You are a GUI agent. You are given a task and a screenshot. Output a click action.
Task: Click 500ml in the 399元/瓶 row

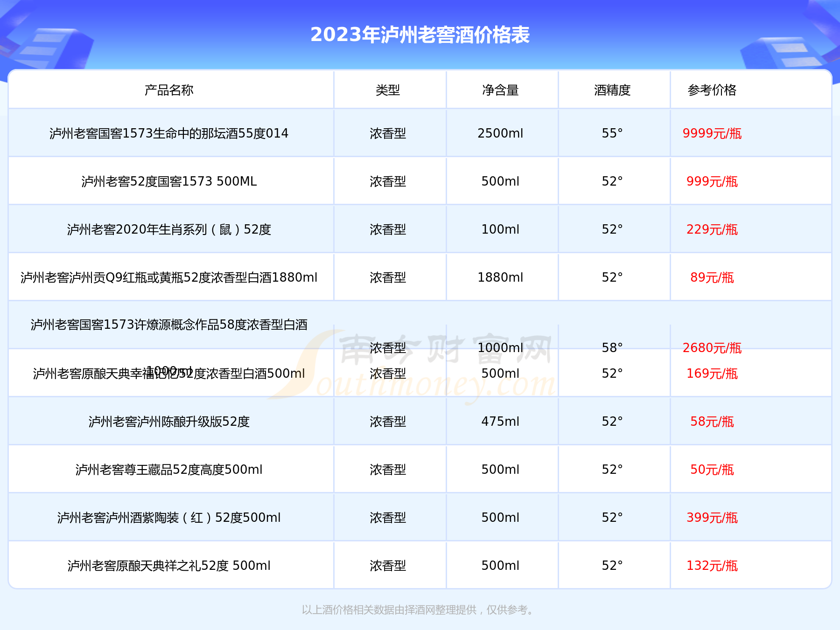(500, 518)
